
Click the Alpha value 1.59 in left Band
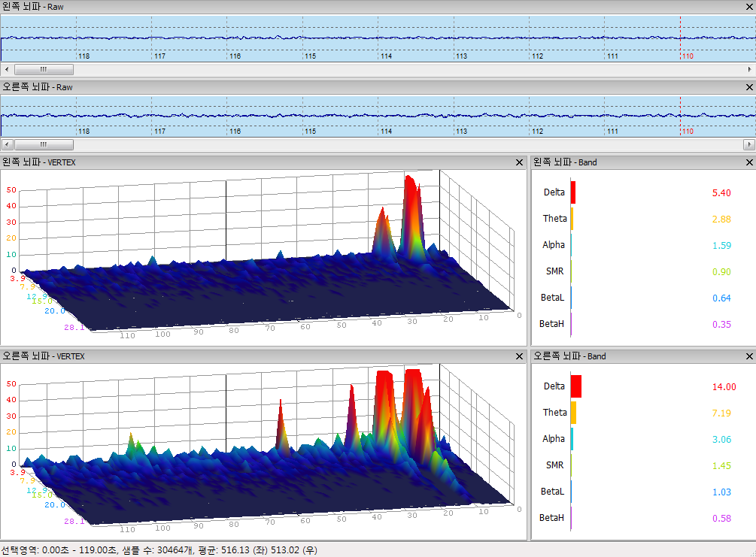point(721,246)
